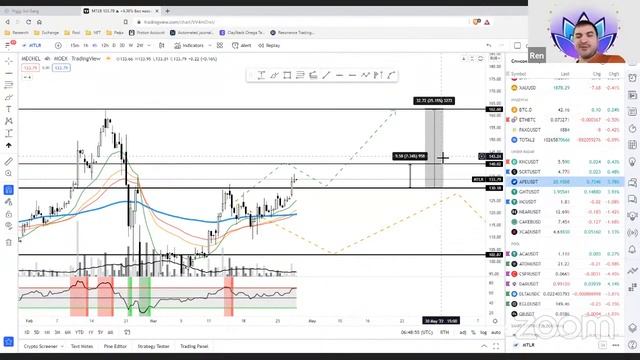Open the favorites star toolbar button
The height and width of the screenshot is (360, 640).
tap(9, 341)
